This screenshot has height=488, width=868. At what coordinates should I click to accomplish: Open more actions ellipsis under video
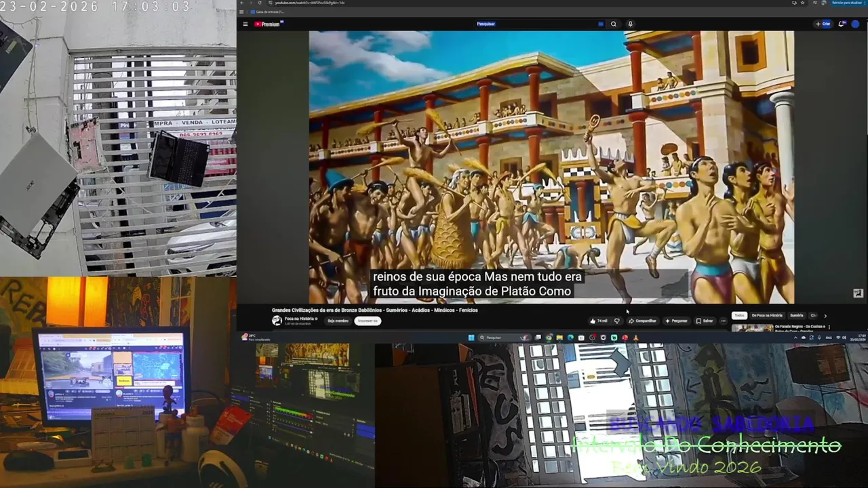[x=723, y=321]
